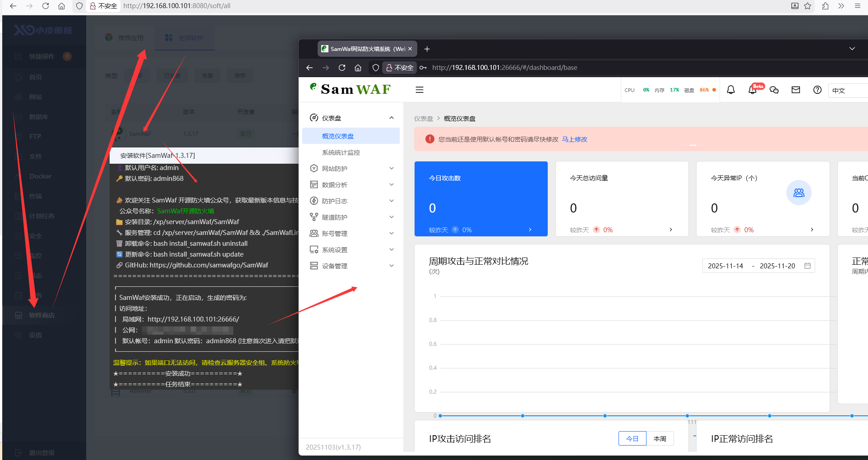The height and width of the screenshot is (460, 868).
Task: Open 系统统计监控 menu item
Action: pos(341,152)
